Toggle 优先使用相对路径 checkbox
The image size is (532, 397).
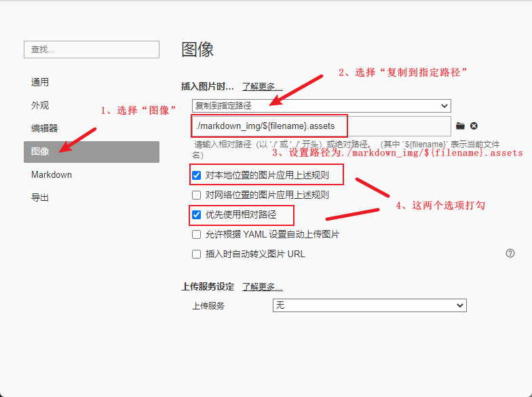(197, 214)
